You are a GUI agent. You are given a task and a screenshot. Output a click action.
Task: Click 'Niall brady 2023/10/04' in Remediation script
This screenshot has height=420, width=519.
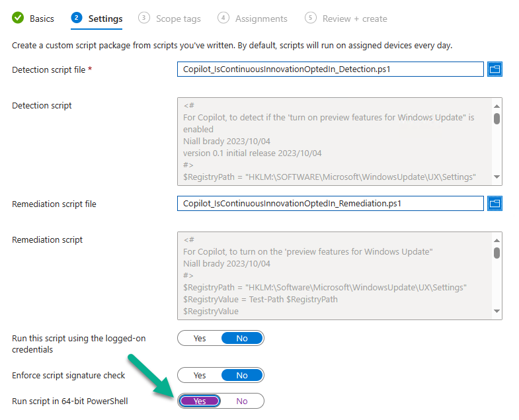pos(227,264)
